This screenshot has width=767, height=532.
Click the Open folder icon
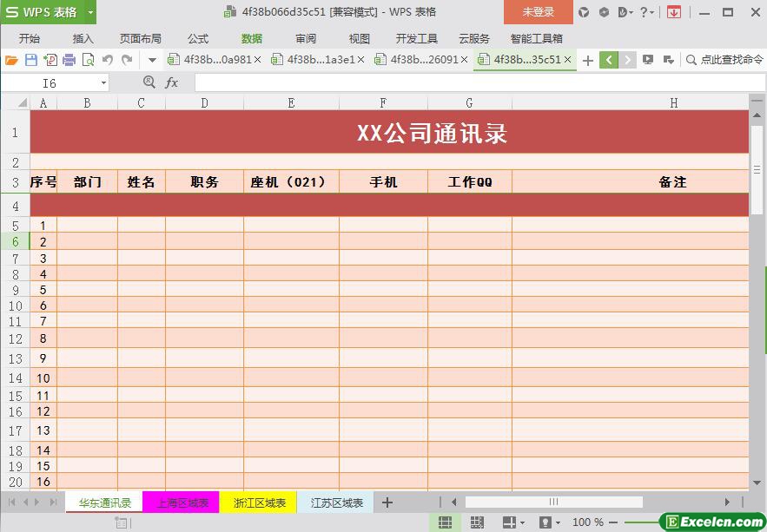[11, 60]
